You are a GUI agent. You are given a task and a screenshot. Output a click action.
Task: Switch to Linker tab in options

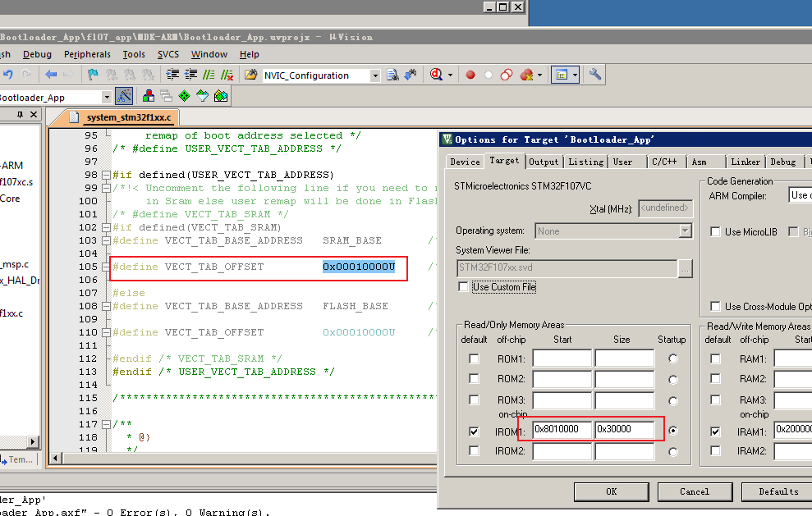[745, 162]
